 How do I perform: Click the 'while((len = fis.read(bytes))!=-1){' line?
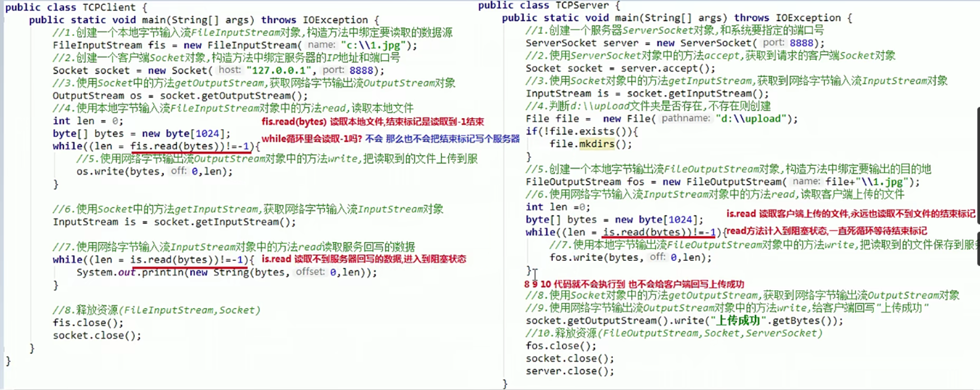click(156, 147)
